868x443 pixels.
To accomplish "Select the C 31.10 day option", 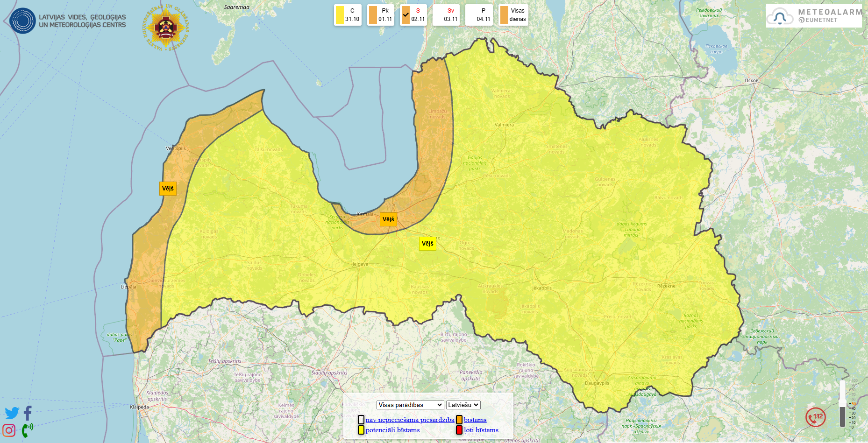I will (x=348, y=15).
